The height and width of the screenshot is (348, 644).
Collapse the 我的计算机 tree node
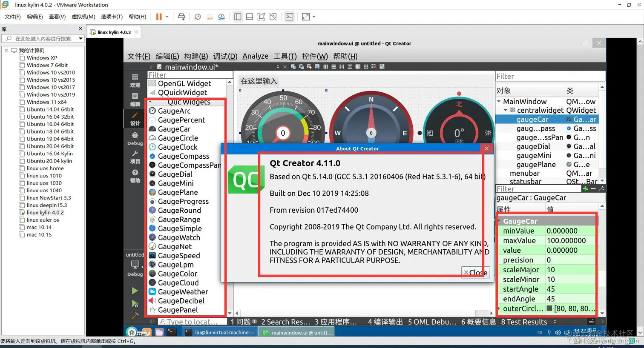6,50
